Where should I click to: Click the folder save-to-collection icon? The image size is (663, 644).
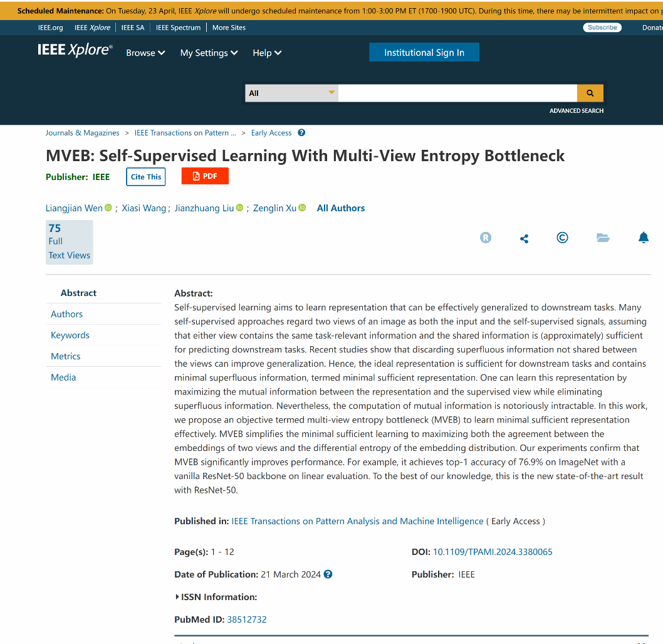click(603, 238)
